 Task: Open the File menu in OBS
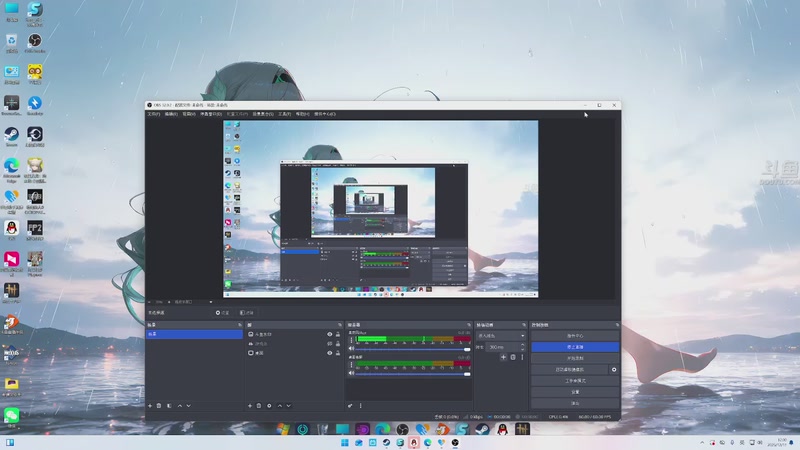[x=154, y=114]
